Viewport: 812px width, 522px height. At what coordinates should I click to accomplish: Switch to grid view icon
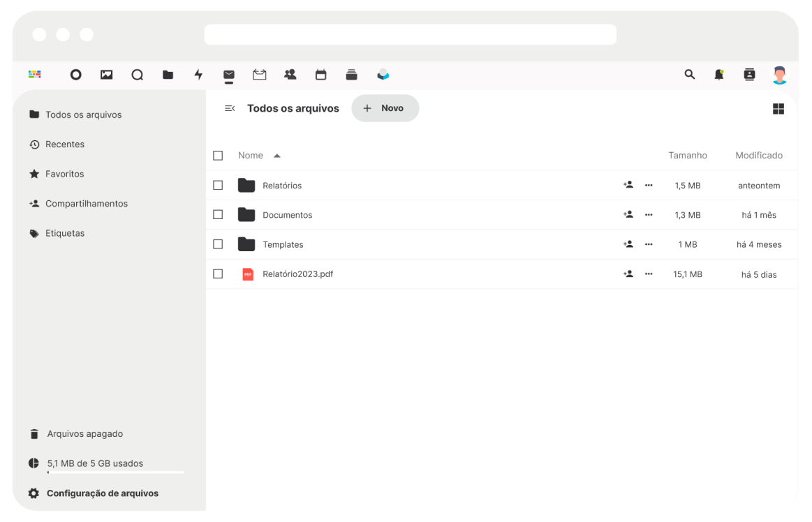pos(778,109)
